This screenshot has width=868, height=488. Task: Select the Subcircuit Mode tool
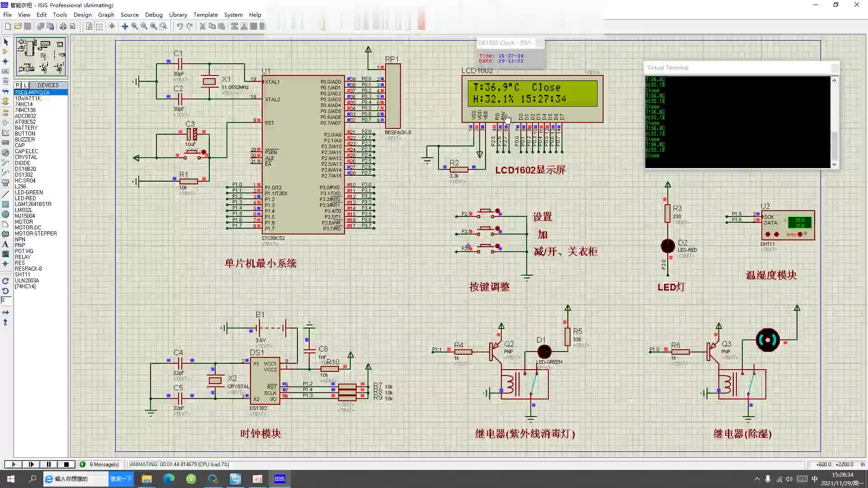coord(6,101)
